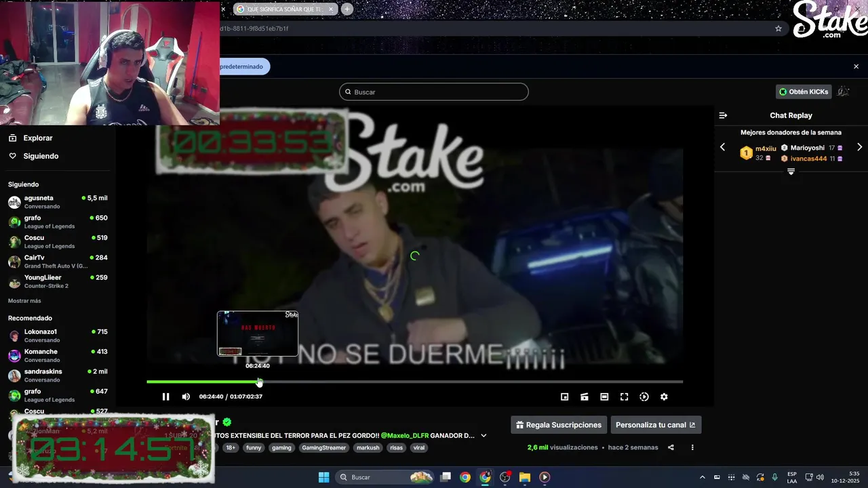Open Explorar in the sidebar

coord(37,138)
